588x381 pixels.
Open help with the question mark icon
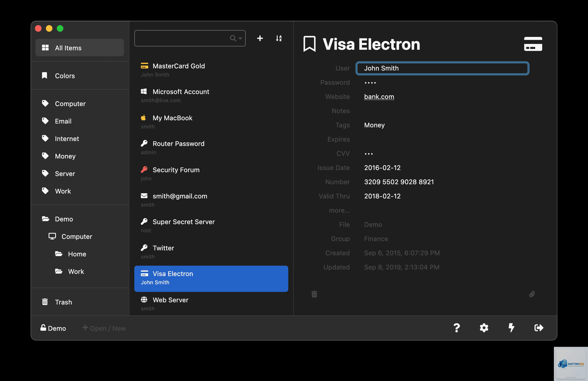tap(457, 328)
